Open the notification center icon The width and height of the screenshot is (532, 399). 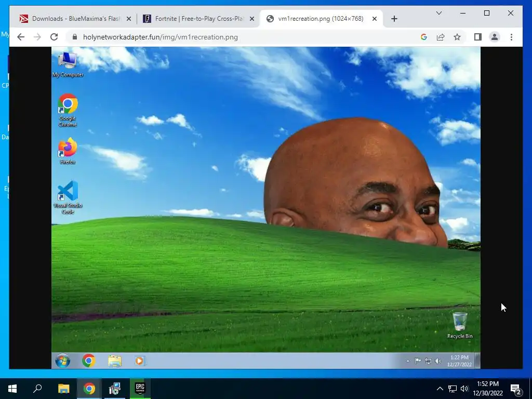point(516,389)
